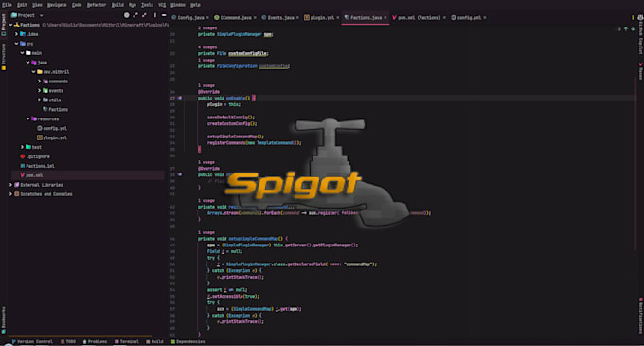Open the Refactor menu
The width and height of the screenshot is (644, 346).
tap(97, 5)
